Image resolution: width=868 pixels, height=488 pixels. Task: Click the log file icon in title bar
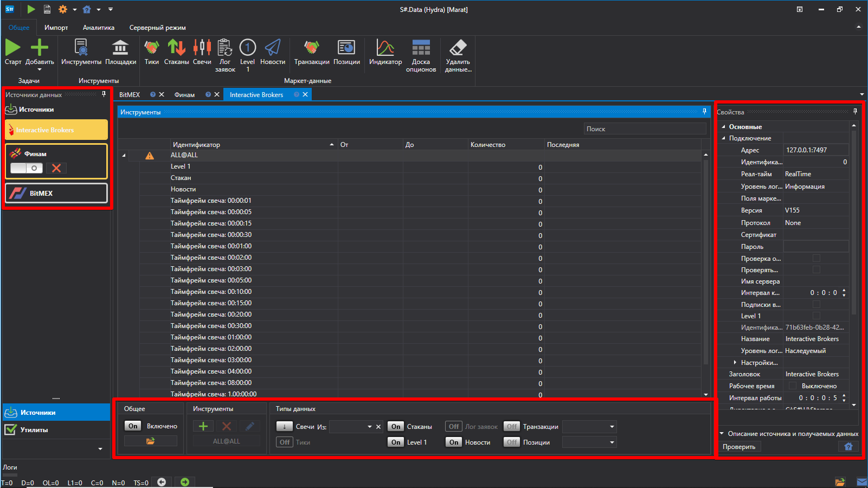[47, 9]
